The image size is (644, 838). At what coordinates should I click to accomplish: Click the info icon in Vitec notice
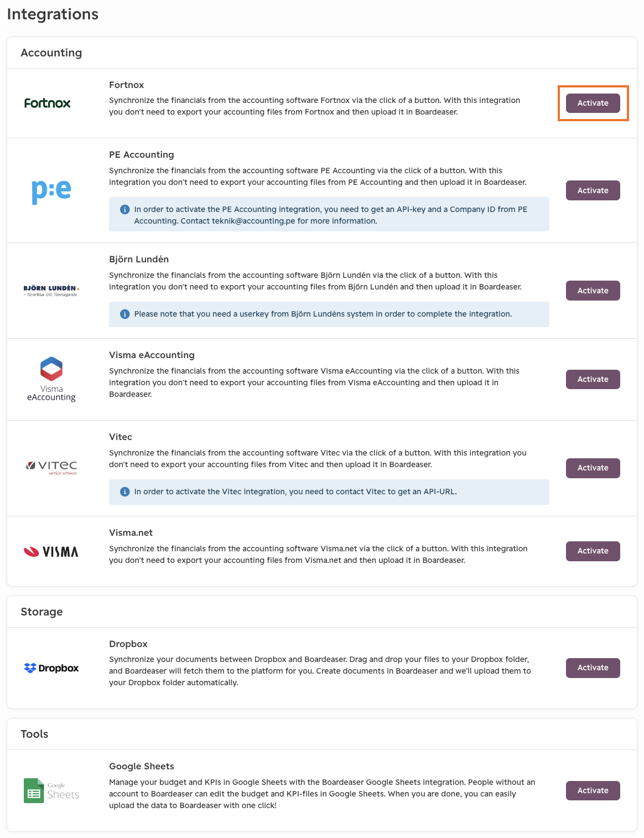coord(125,492)
